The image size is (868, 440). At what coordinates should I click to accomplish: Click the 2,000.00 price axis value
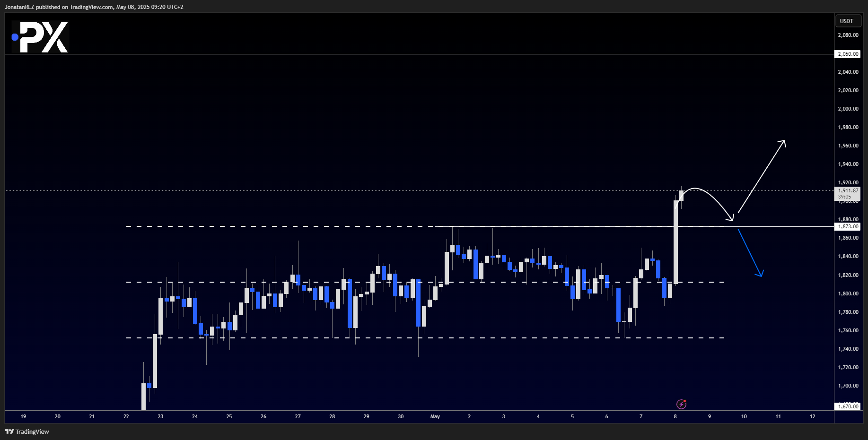tap(848, 109)
